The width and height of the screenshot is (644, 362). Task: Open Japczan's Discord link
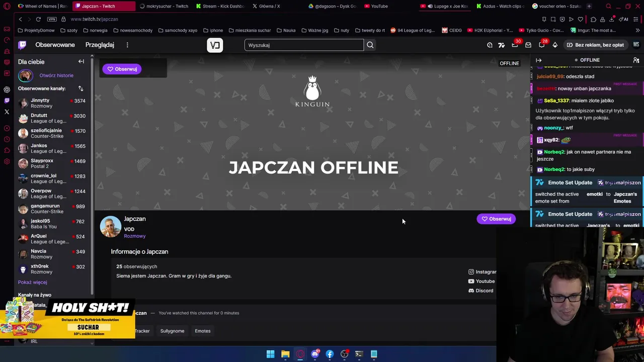480,291
